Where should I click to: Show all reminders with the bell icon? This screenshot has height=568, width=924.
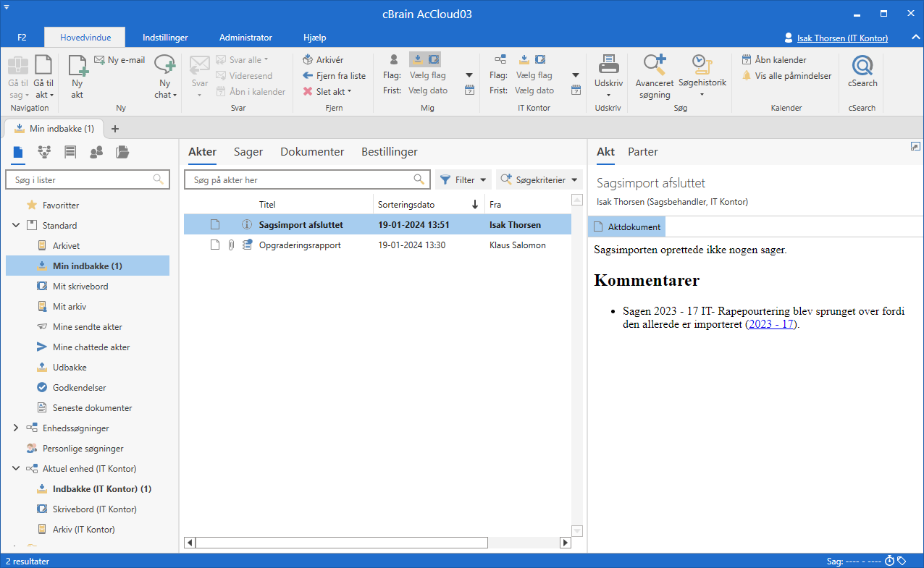[747, 76]
